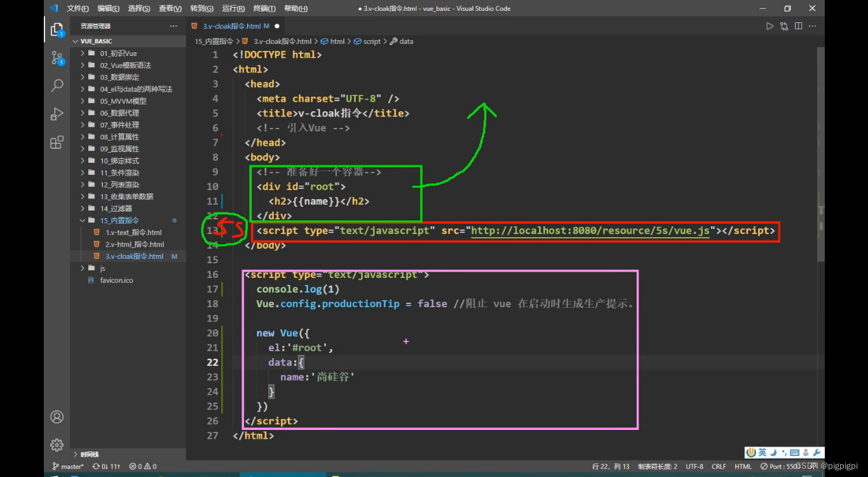The image size is (868, 477).
Task: Click the master branch indicator
Action: [x=68, y=466]
